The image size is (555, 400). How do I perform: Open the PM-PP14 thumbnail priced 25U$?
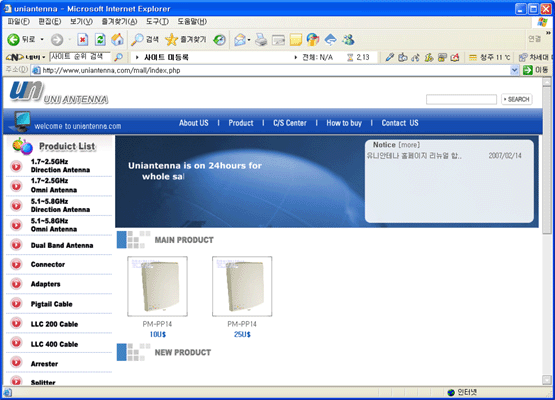click(242, 286)
